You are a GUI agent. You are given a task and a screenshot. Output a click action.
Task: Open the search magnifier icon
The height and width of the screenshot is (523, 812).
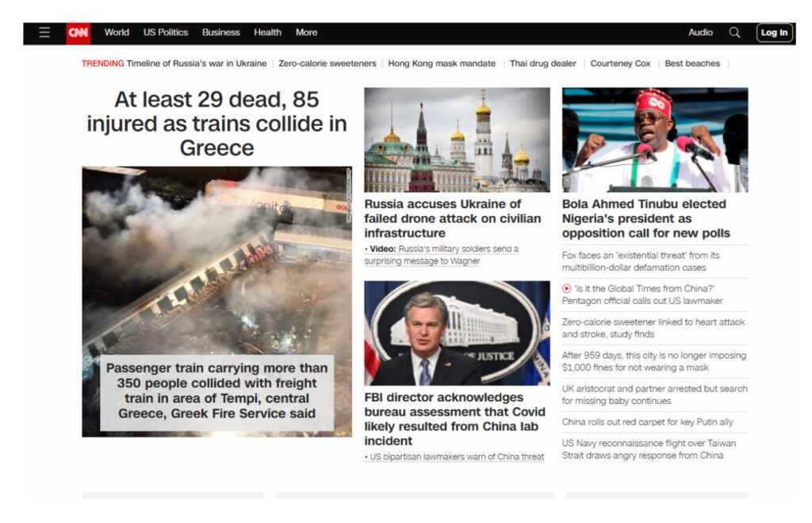click(x=734, y=33)
